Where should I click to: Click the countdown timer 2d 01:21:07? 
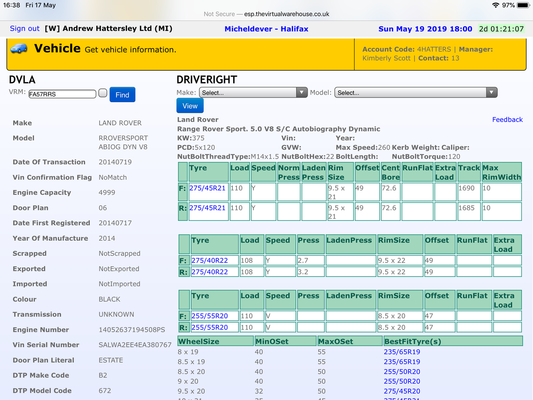[x=501, y=29]
